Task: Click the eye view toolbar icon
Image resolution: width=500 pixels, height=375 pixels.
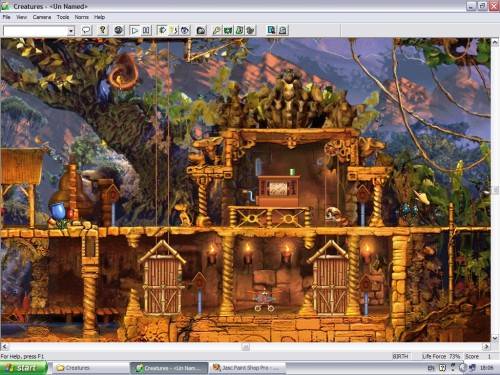Action: [x=185, y=30]
